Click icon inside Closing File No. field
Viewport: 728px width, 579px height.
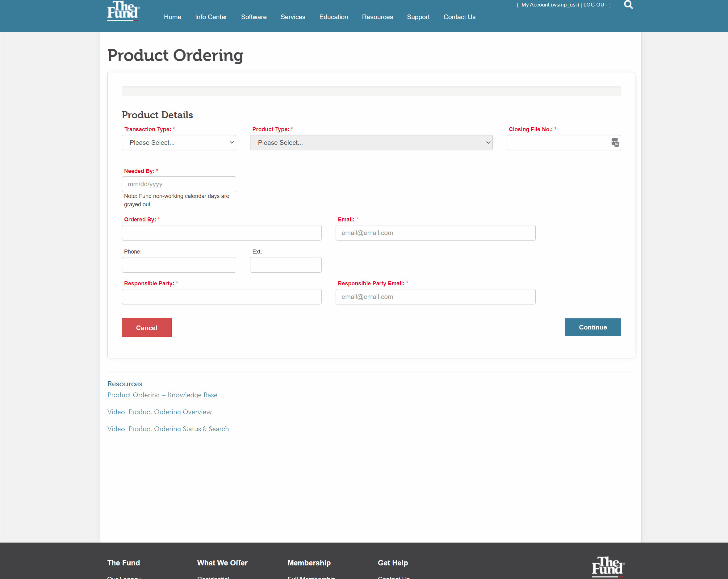pos(615,143)
